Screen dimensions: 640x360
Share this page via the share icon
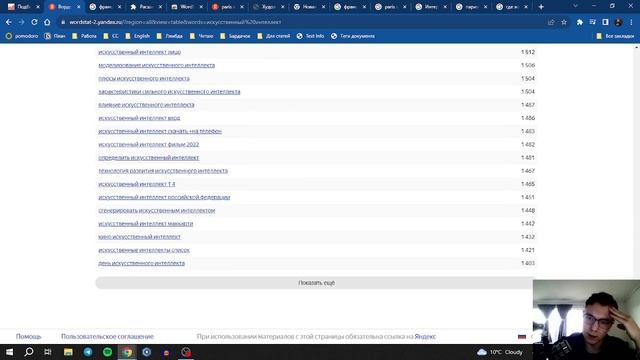(x=551, y=22)
